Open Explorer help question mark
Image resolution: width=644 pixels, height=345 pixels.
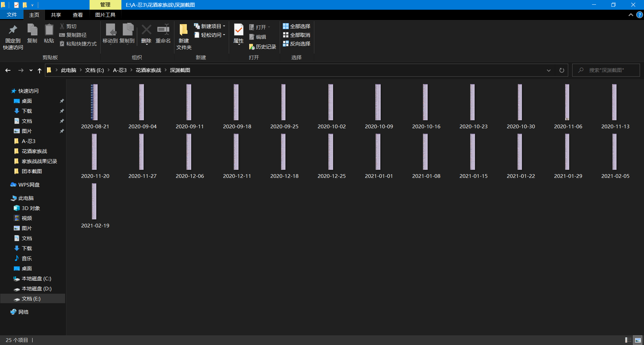(640, 15)
